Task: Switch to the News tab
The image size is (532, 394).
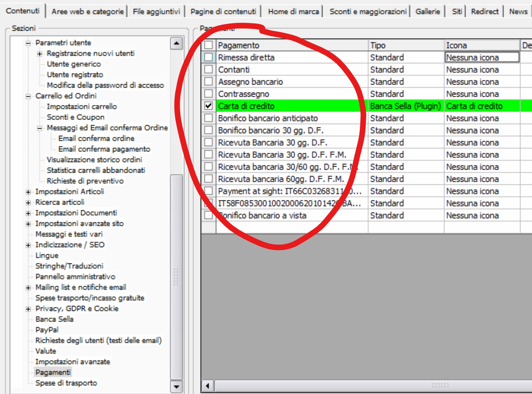Action: [x=518, y=12]
